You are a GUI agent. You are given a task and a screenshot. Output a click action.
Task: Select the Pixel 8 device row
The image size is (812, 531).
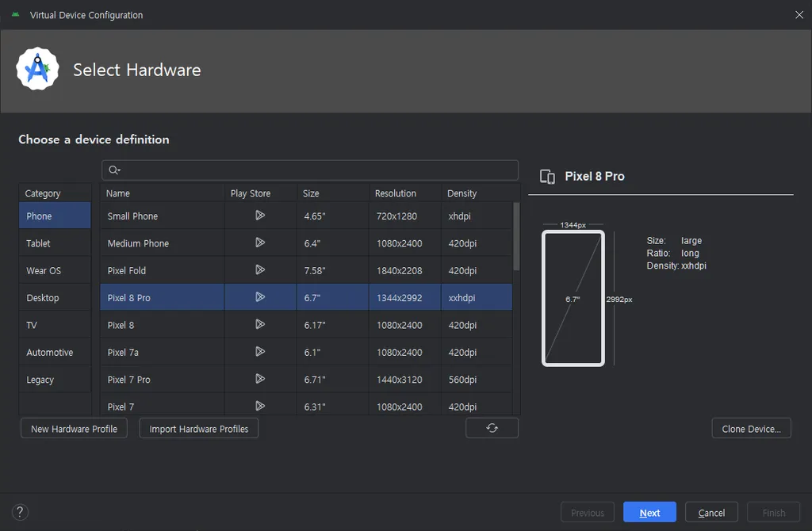[306, 325]
